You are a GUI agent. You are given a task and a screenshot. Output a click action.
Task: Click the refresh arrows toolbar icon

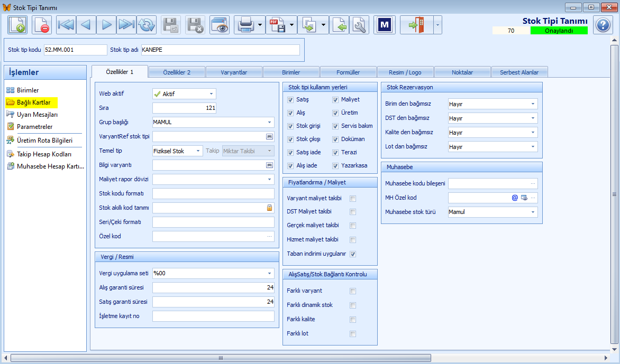[147, 25]
